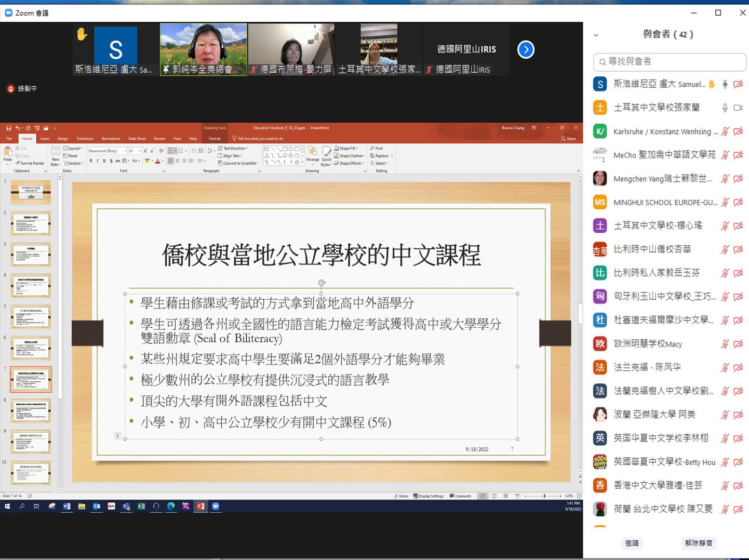Click camera icon for 土耳其中文學校張家蘭
The image size is (749, 560).
(738, 108)
